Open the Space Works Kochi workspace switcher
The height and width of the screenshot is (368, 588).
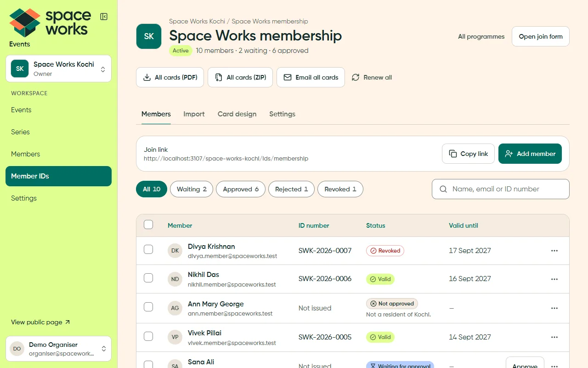(x=58, y=69)
